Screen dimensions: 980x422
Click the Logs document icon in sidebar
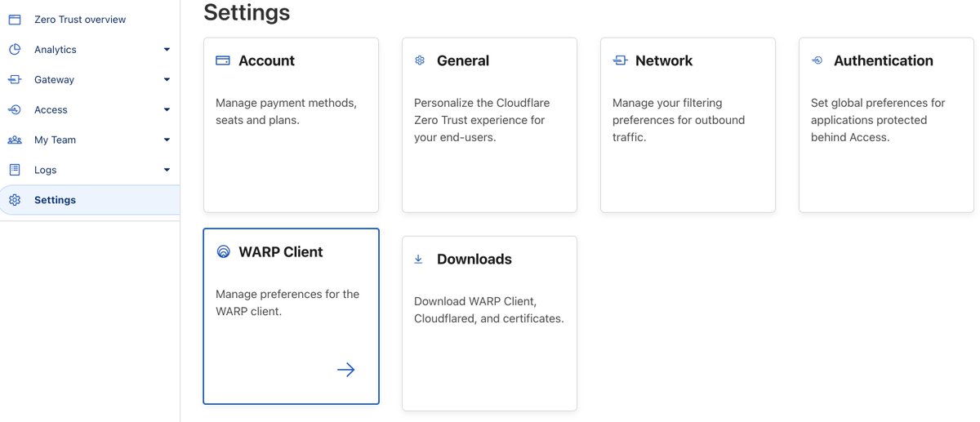[x=15, y=170]
